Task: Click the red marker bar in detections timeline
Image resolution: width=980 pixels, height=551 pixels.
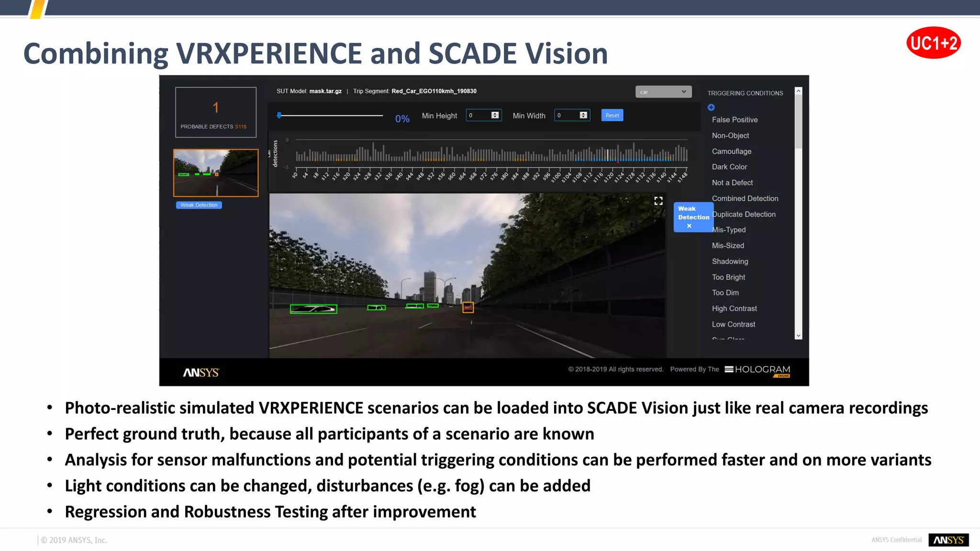Action: click(x=618, y=161)
